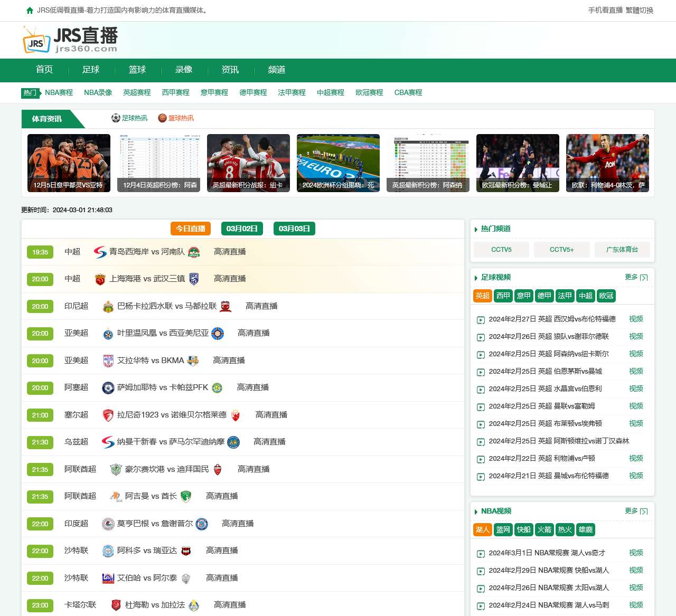Open the 欧联：利物浦4-0林茨 news thumbnail
676x616 pixels.
point(607,163)
